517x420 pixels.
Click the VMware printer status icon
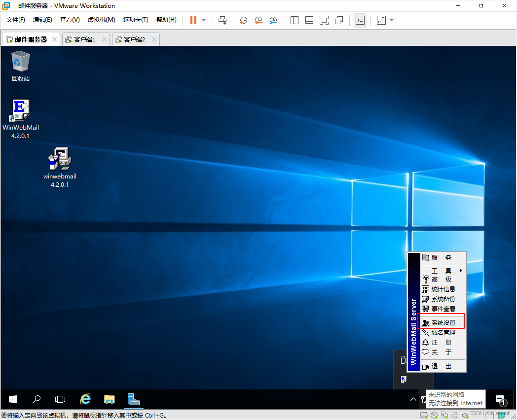(x=455, y=416)
